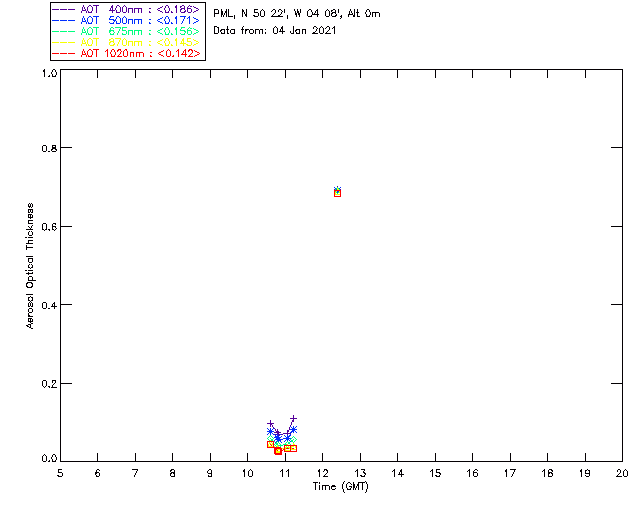Click the x-axis tick label 17
The height and width of the screenshot is (512, 640).
pos(510,473)
